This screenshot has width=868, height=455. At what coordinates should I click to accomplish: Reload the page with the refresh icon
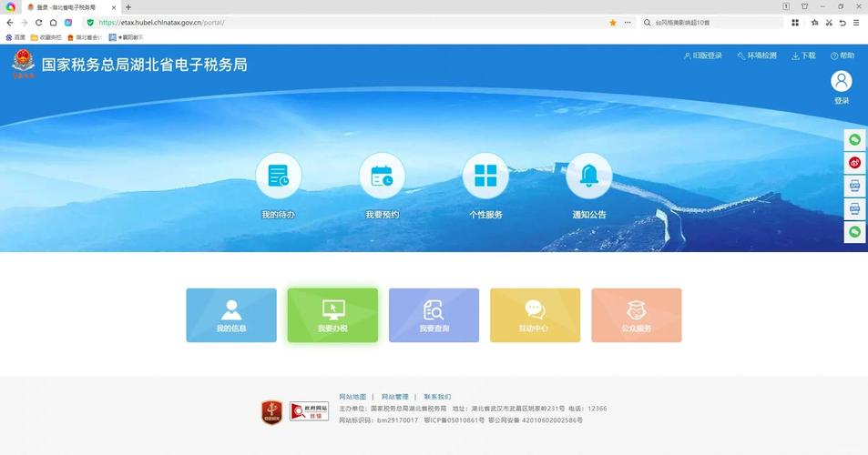tap(39, 23)
